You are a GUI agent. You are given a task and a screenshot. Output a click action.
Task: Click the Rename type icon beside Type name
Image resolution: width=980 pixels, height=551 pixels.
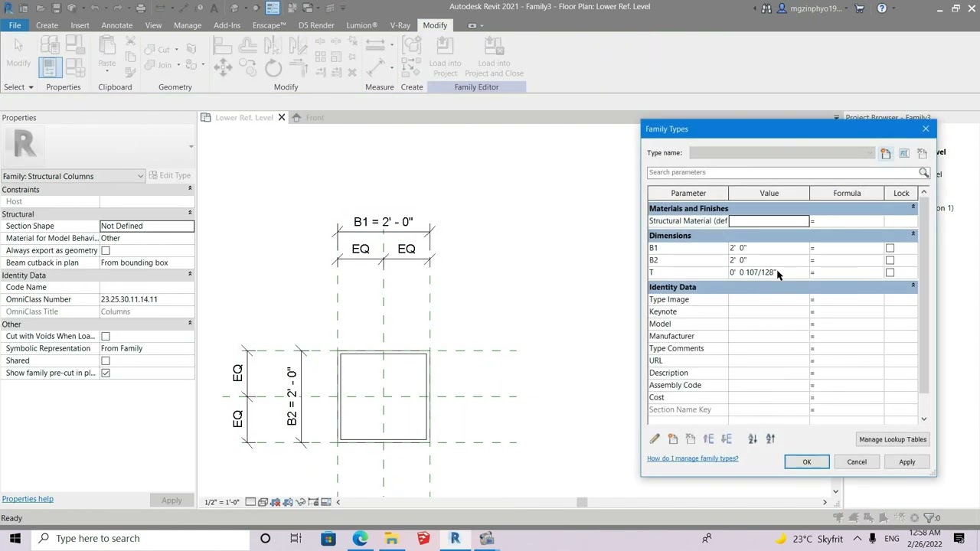pos(904,153)
